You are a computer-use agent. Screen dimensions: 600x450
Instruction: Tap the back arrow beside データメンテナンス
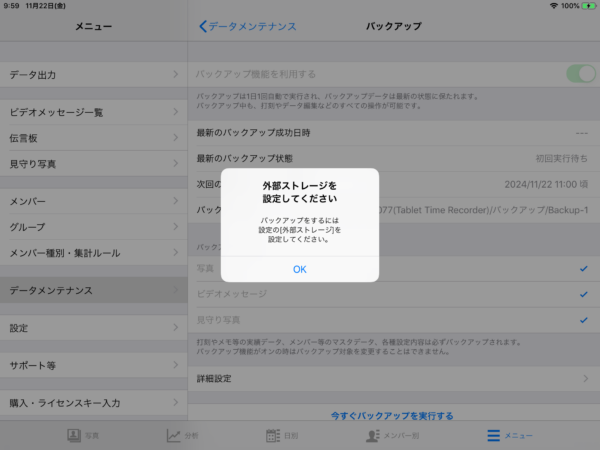tap(203, 26)
